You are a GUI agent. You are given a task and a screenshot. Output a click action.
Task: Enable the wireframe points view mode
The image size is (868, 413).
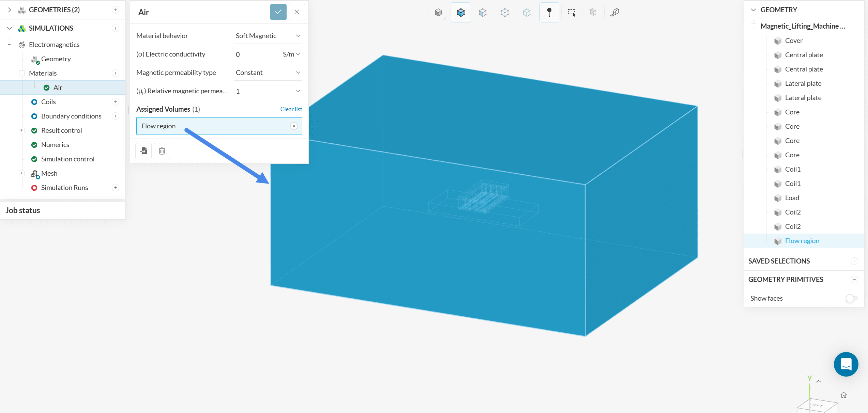[x=505, y=13]
